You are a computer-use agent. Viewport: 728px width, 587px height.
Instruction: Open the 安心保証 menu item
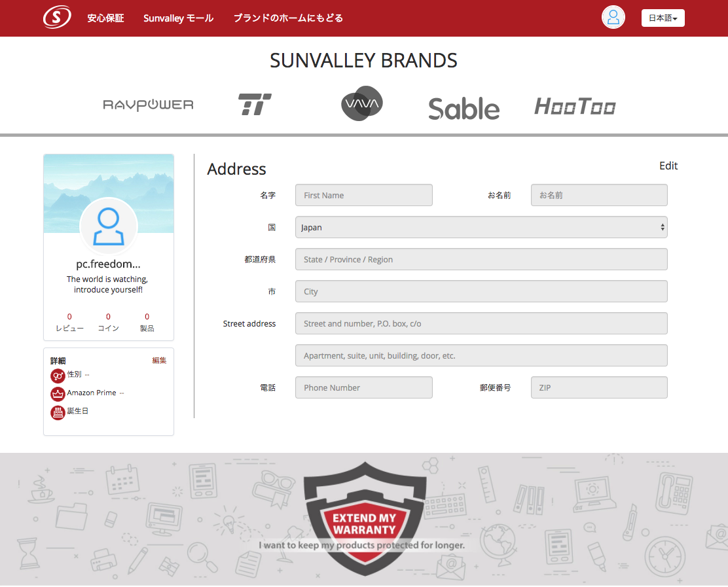tap(105, 18)
